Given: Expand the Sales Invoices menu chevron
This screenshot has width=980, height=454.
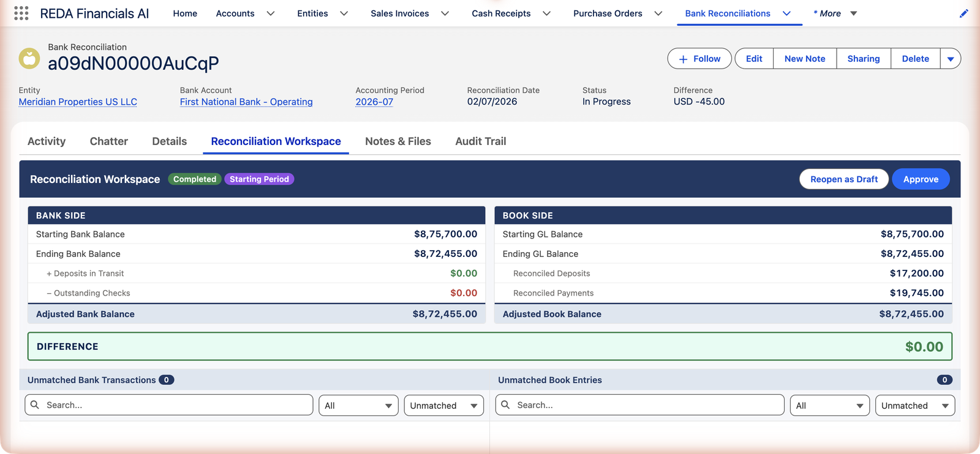Looking at the screenshot, I should 445,13.
